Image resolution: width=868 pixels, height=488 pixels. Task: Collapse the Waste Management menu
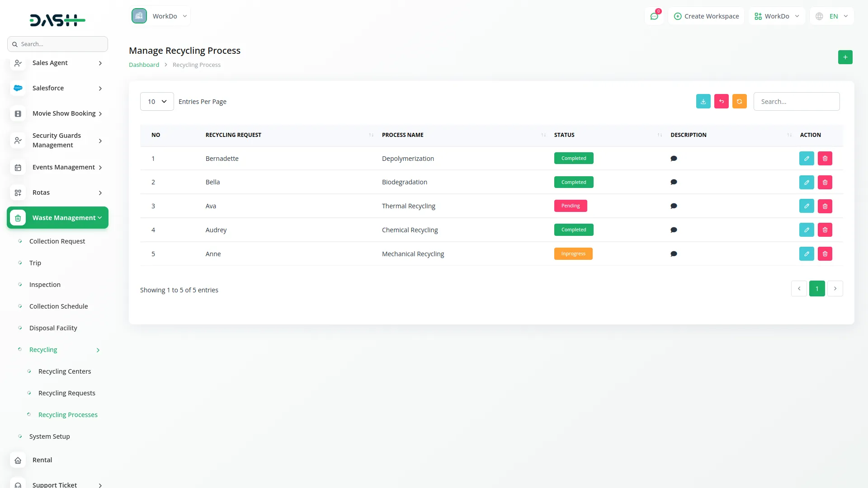pos(57,218)
